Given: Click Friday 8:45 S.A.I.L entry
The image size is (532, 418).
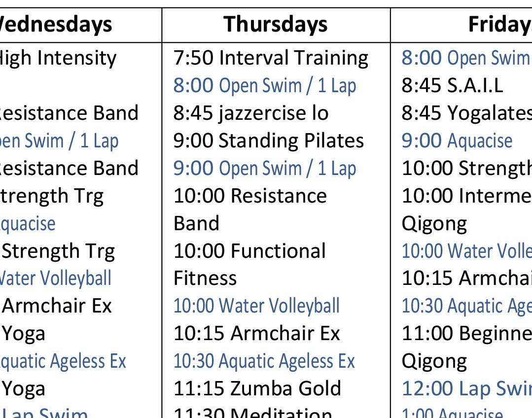Looking at the screenshot, I should [452, 85].
